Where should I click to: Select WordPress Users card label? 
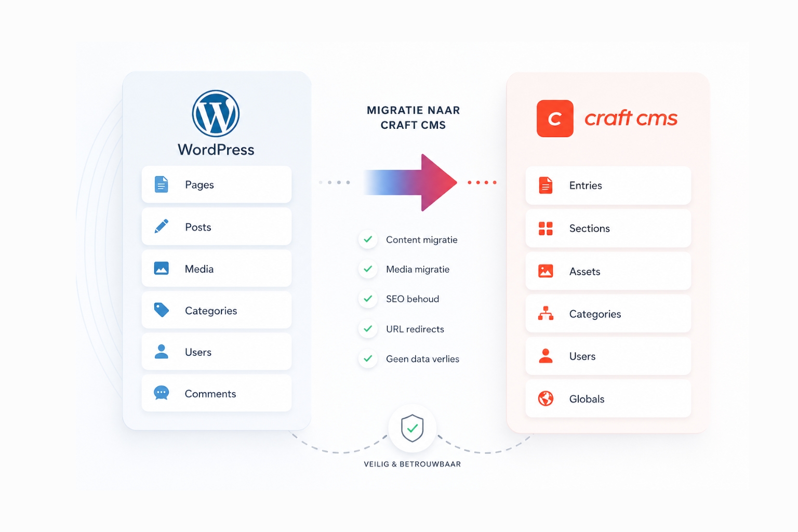198,352
